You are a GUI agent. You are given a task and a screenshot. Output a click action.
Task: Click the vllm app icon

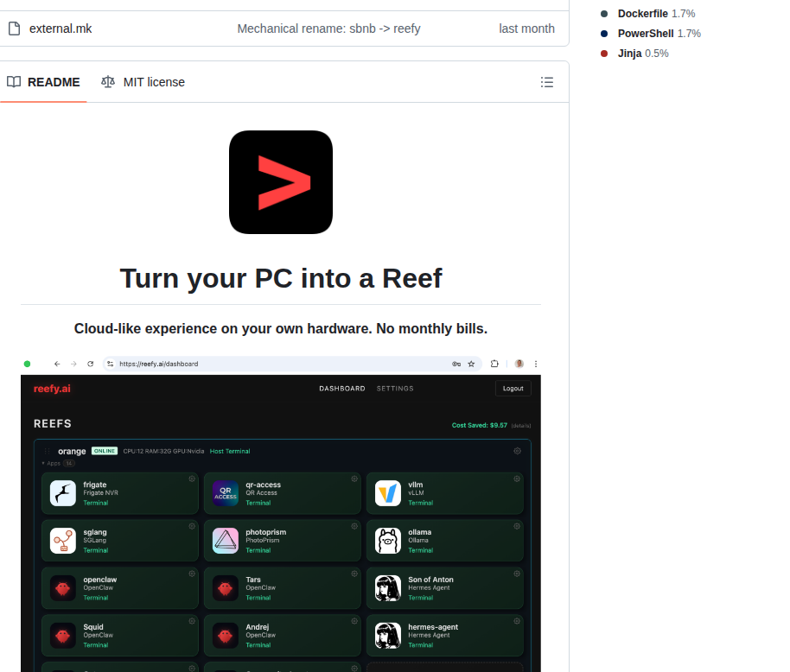coord(388,493)
